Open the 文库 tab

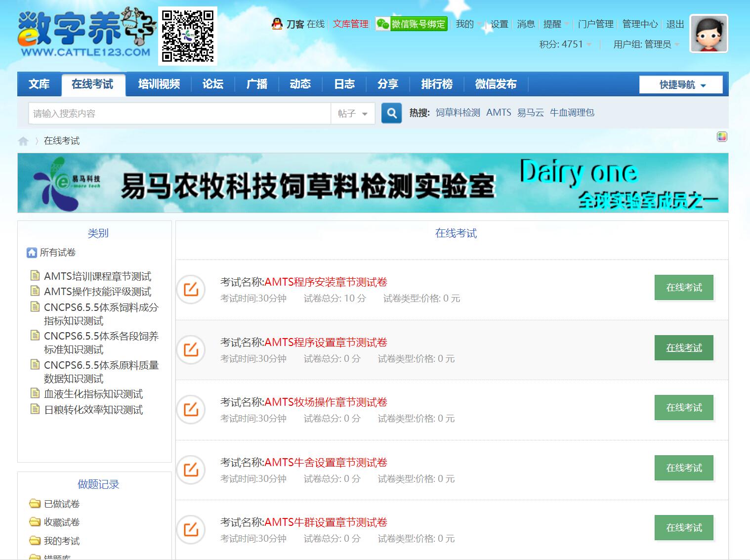pyautogui.click(x=39, y=84)
